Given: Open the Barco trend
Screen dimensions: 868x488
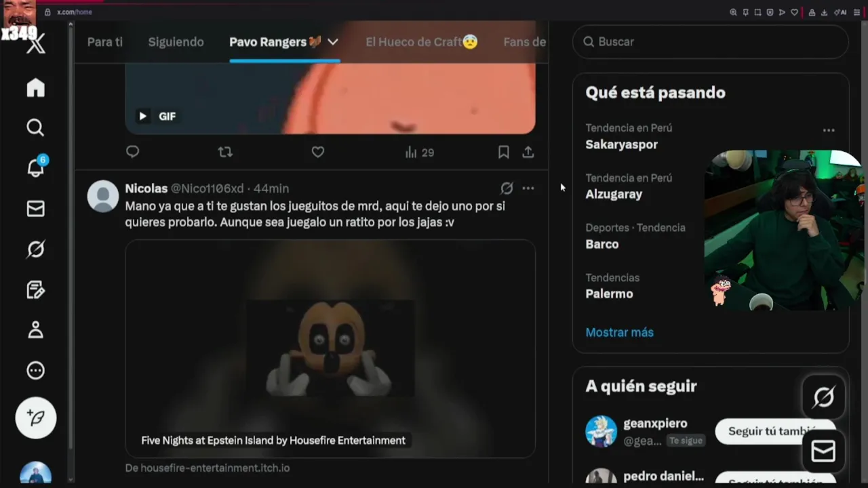Looking at the screenshot, I should pos(602,244).
